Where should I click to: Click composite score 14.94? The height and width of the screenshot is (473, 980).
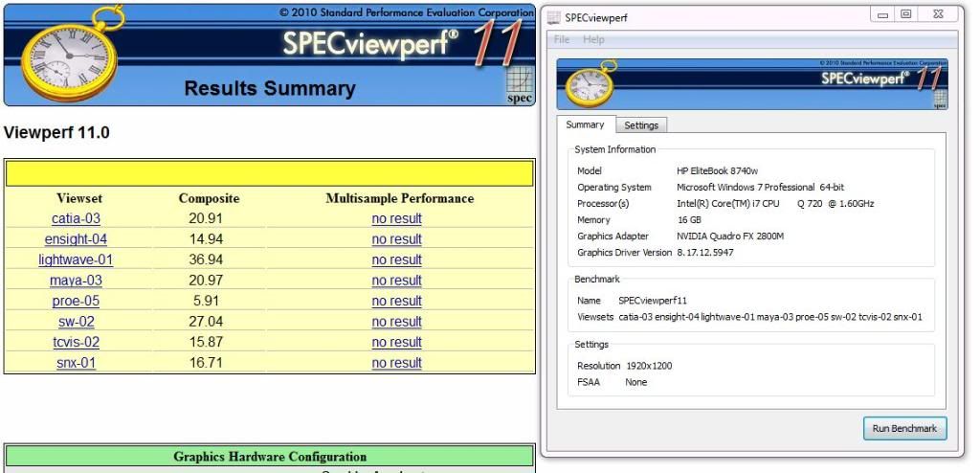pos(206,239)
